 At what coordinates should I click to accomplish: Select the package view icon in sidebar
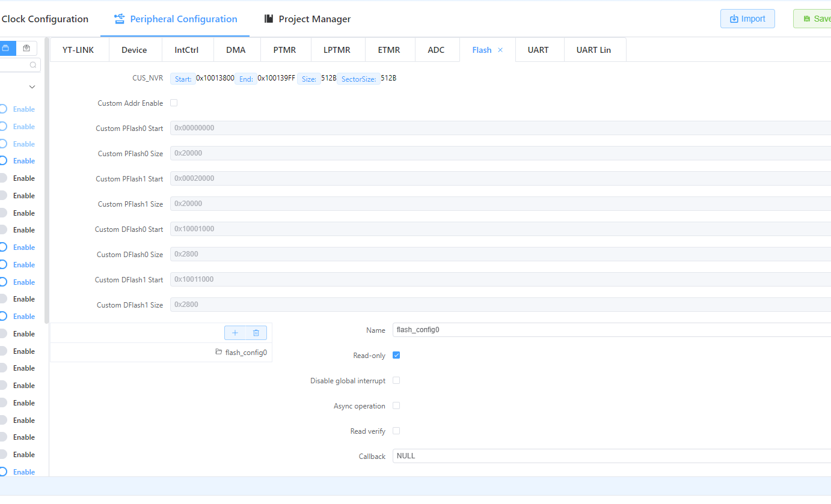pos(26,48)
